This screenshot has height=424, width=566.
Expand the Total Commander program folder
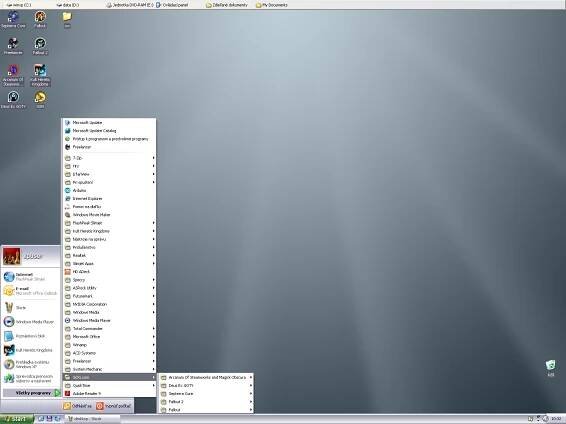coord(110,329)
